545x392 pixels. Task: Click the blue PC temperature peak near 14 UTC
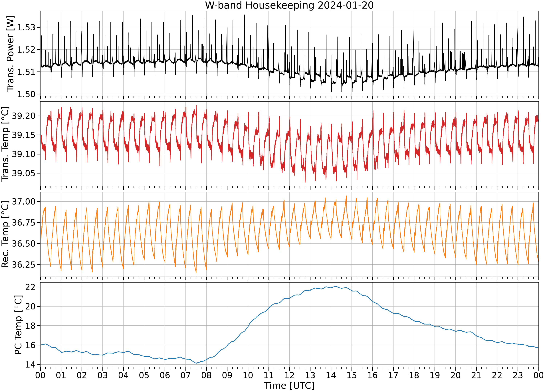tap(336, 286)
